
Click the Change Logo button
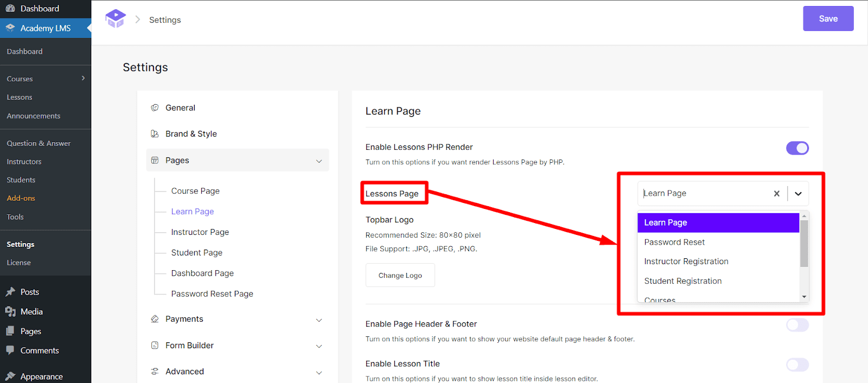[x=400, y=275]
